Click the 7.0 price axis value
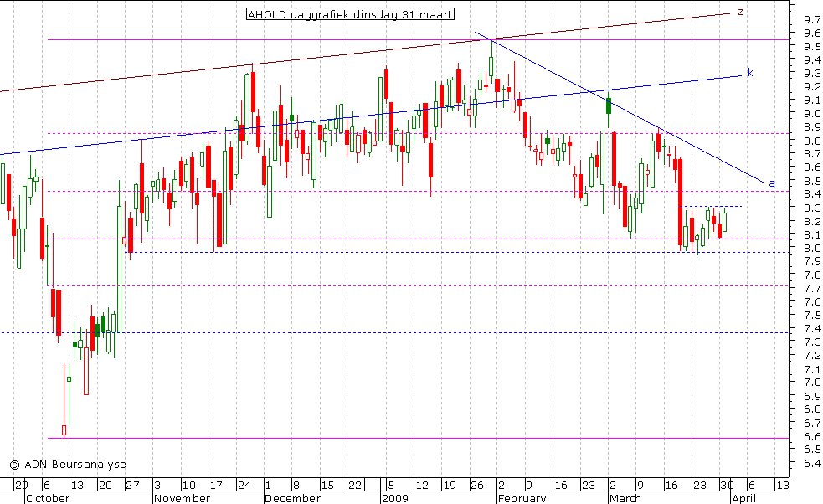823x504 pixels. click(812, 383)
